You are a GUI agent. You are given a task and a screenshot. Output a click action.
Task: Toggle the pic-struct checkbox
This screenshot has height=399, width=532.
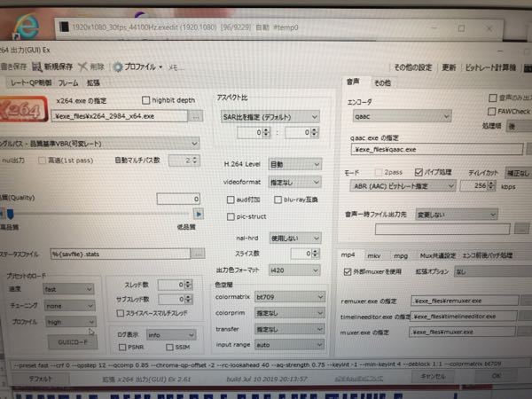point(231,216)
